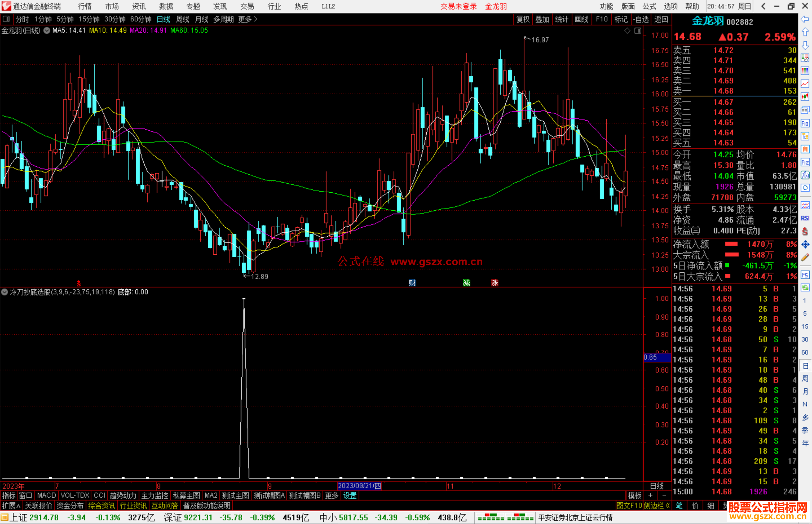
Task: Click the RSI indicator sidebar icon
Action: [805, 218]
